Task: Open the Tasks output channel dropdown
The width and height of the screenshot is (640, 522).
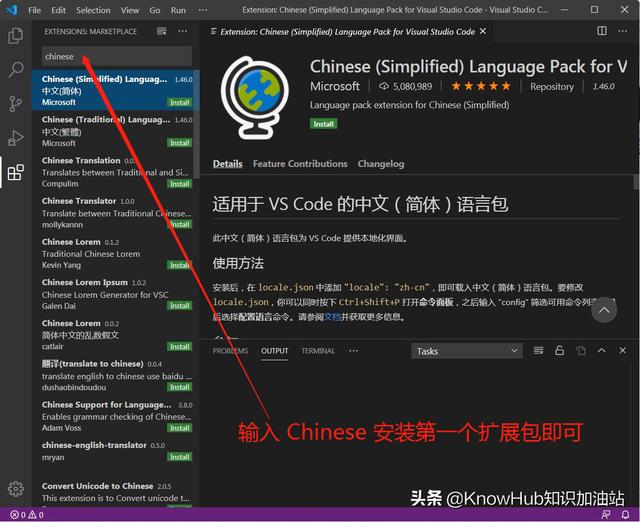Action: click(467, 351)
